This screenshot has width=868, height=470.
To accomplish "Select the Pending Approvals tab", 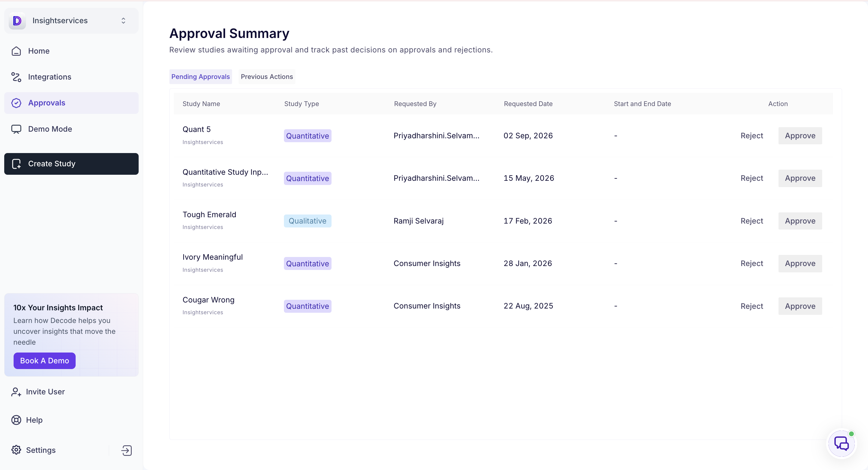I will pyautogui.click(x=200, y=77).
